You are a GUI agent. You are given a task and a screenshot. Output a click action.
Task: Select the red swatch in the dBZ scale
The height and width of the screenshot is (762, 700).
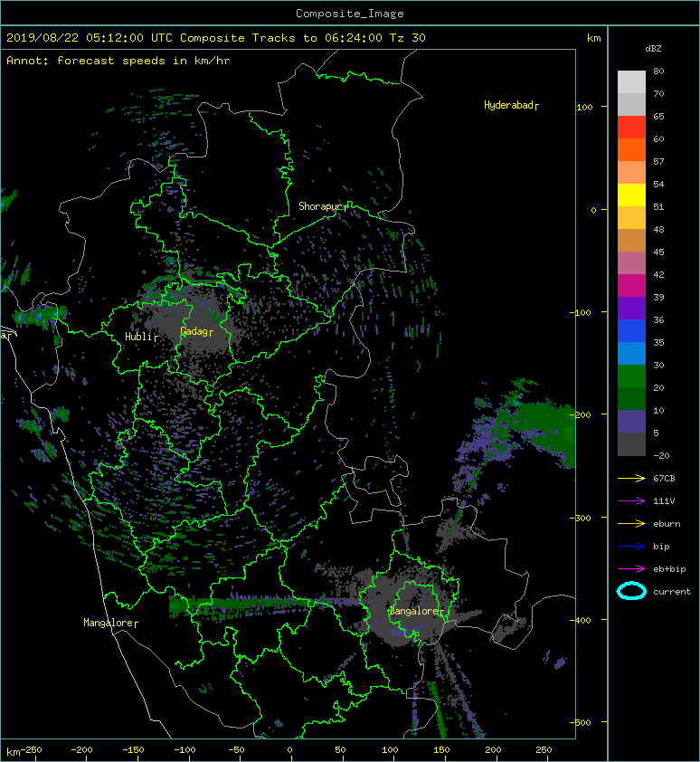(x=631, y=128)
